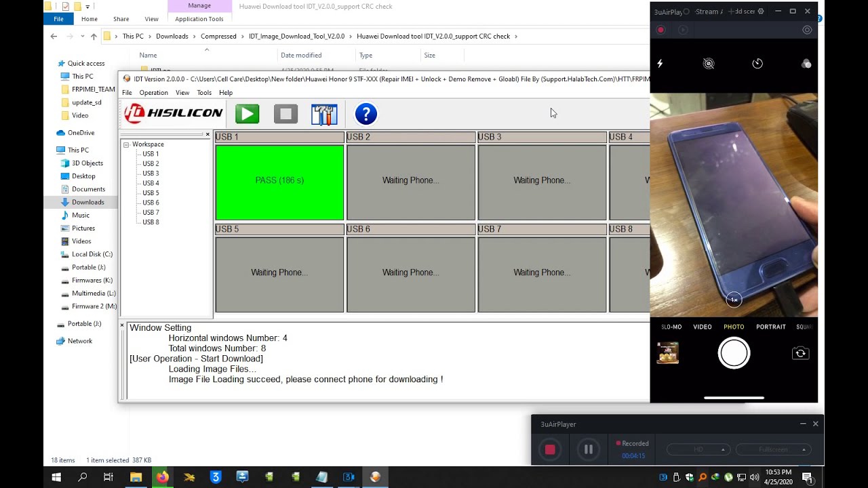The image size is (868, 488).
Task: Select USB 5 in Workspace tree
Action: [x=151, y=193]
